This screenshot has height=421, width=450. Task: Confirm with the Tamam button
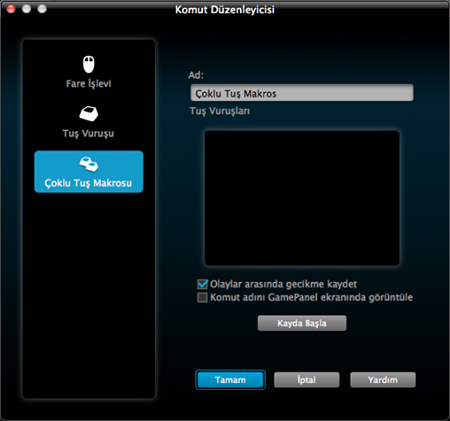230,380
